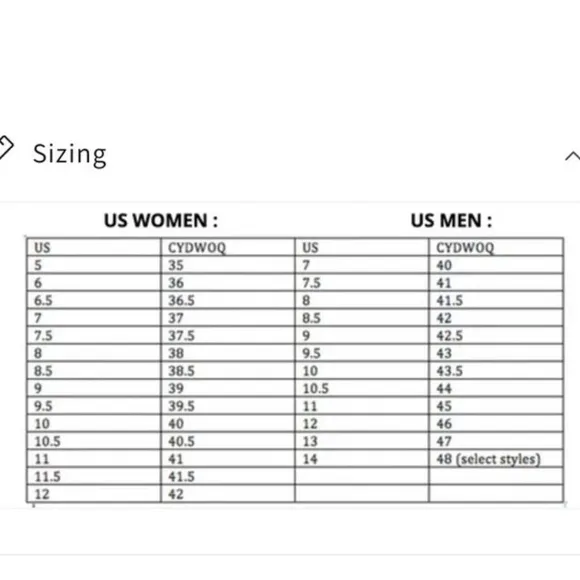Click men's US size 14 cell
580x580 pixels.
362,459
